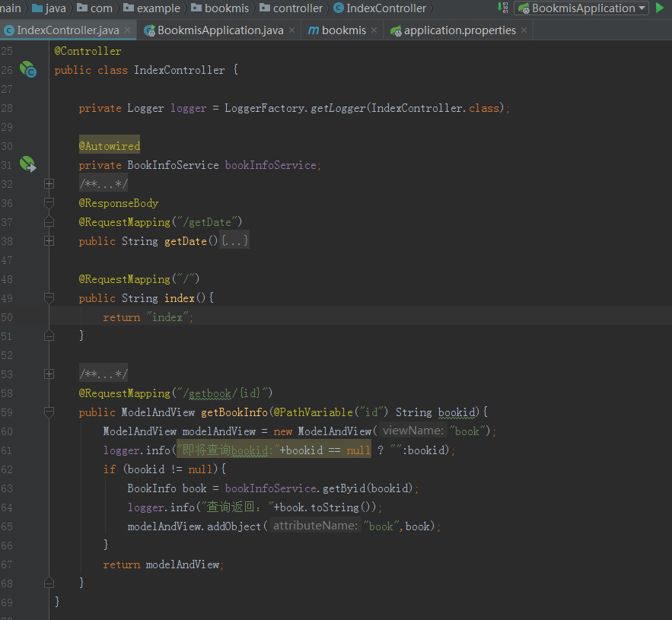Click fold end marker at line 68
Viewport: 672px width, 620px height.
pos(49,583)
